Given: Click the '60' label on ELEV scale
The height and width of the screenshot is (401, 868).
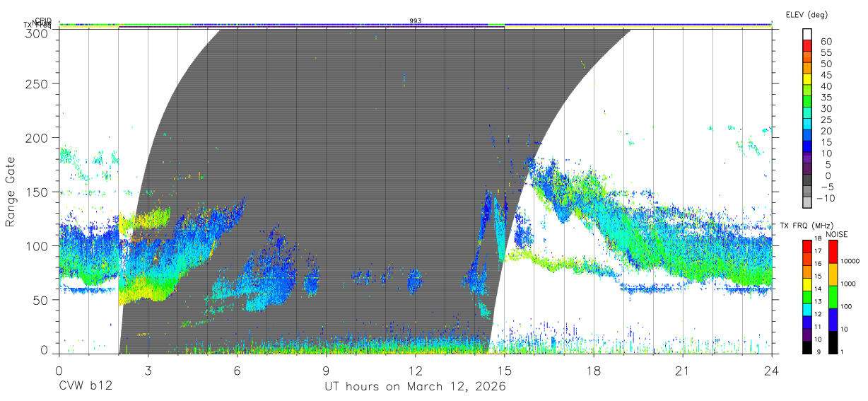Looking at the screenshot, I should click(x=826, y=42).
